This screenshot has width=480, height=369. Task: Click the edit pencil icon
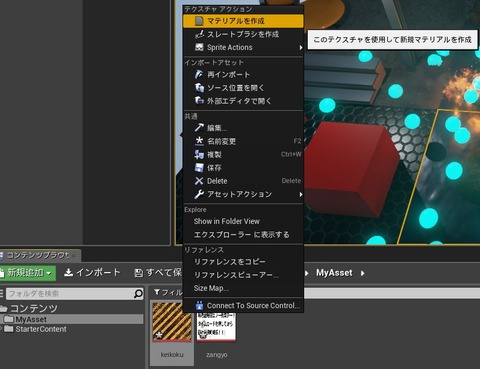199,128
